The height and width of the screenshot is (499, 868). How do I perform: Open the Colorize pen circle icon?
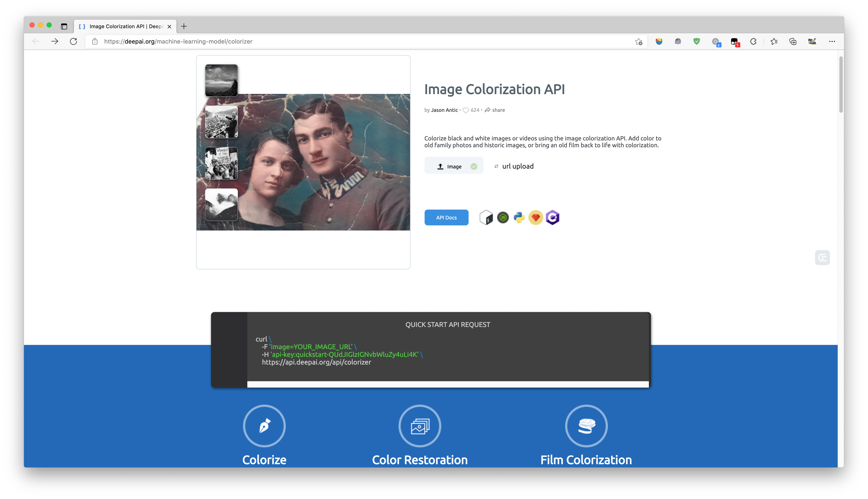click(x=264, y=426)
